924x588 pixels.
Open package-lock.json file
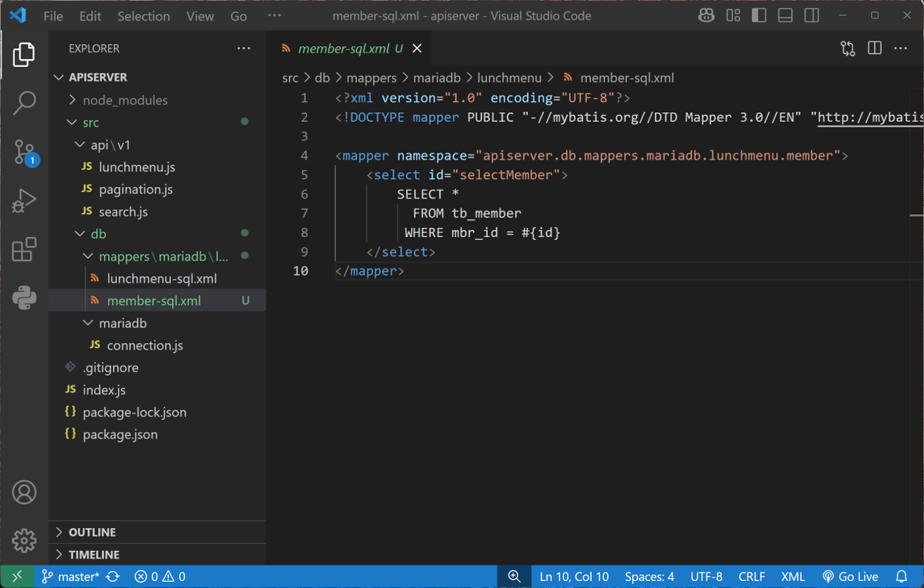(x=156, y=412)
